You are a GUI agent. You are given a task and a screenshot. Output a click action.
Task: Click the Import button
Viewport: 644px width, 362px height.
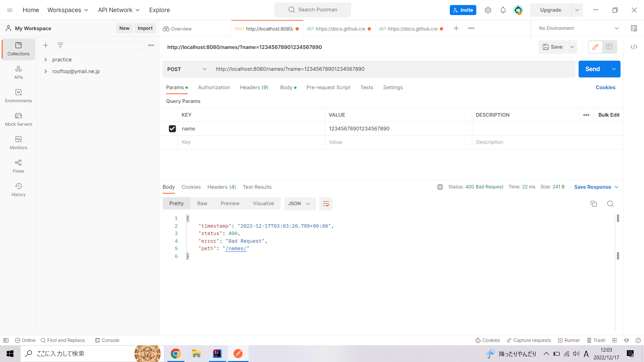click(x=145, y=28)
